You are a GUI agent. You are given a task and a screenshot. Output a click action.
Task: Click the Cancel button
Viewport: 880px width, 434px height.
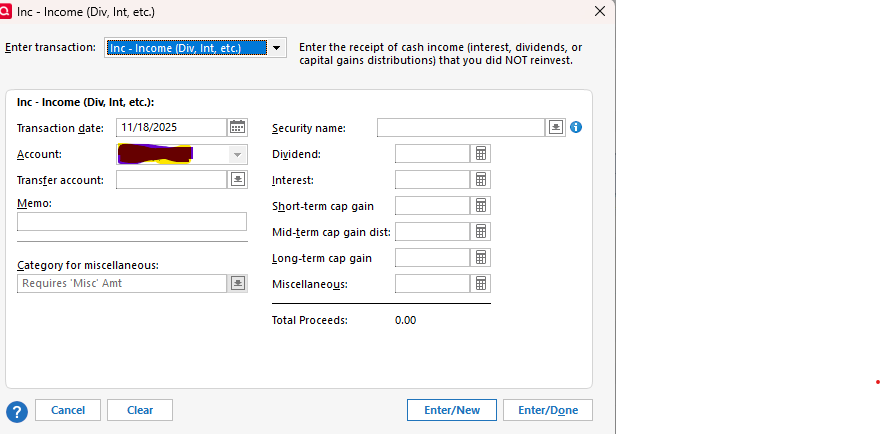68,410
